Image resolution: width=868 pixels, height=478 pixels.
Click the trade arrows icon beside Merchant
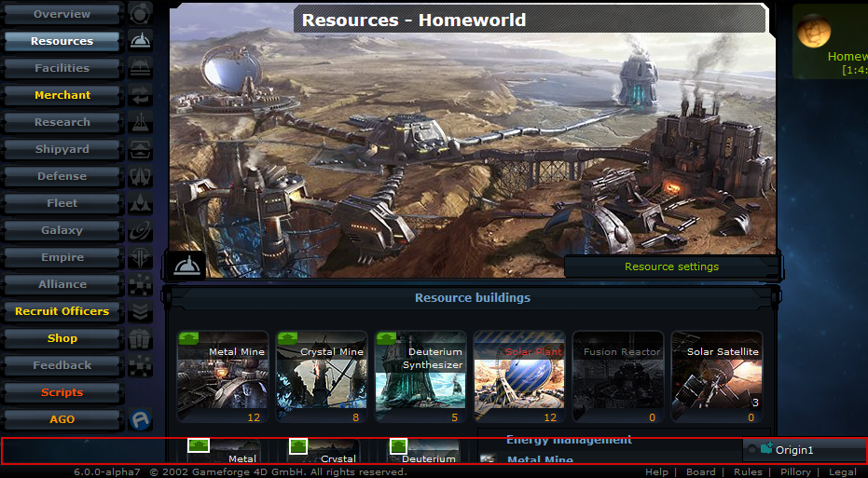click(x=140, y=95)
